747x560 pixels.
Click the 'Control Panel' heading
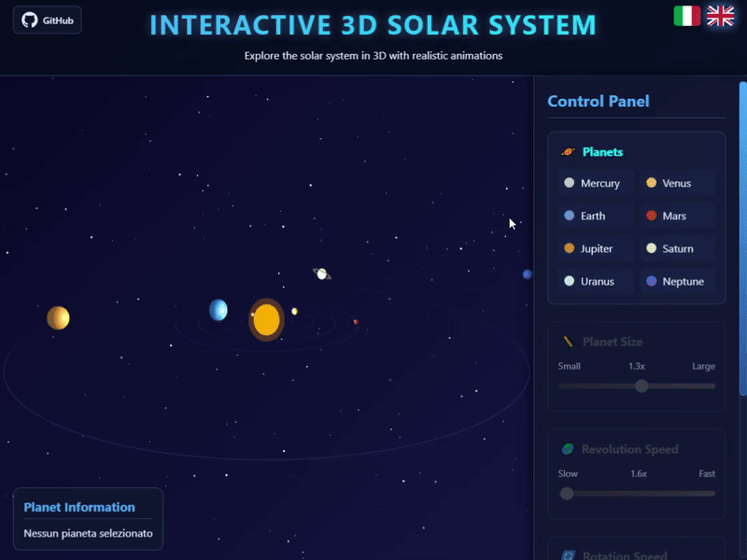click(598, 101)
